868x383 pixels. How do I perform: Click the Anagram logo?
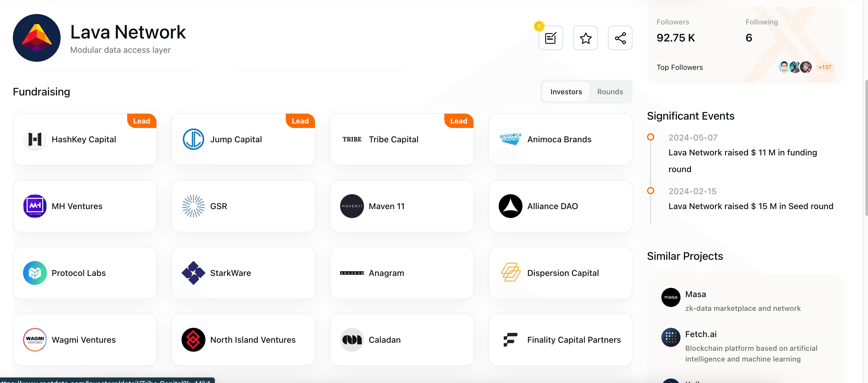click(352, 273)
